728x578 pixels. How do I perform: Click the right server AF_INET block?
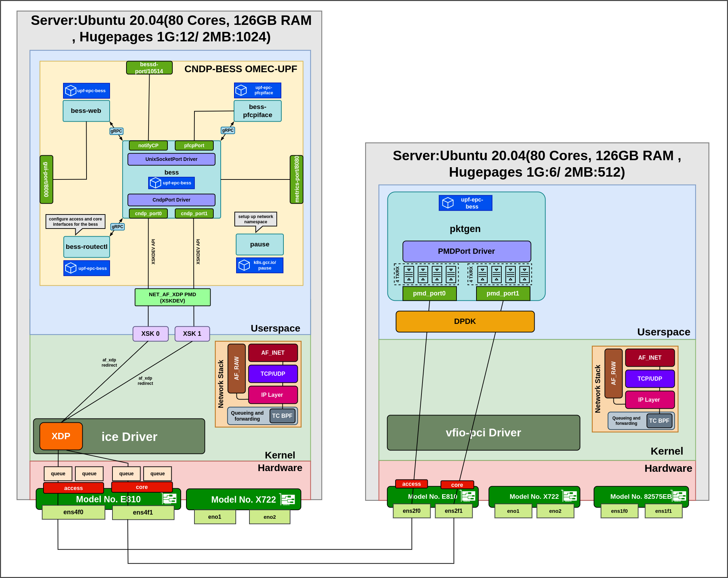[650, 358]
